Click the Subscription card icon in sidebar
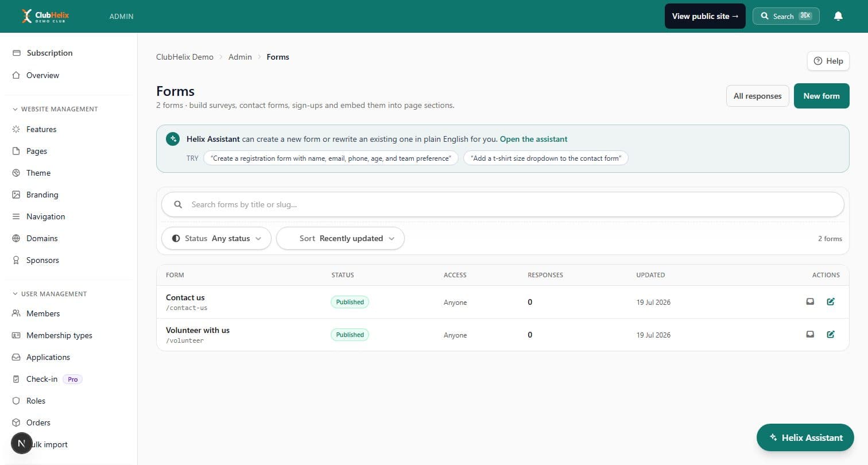 [x=16, y=53]
